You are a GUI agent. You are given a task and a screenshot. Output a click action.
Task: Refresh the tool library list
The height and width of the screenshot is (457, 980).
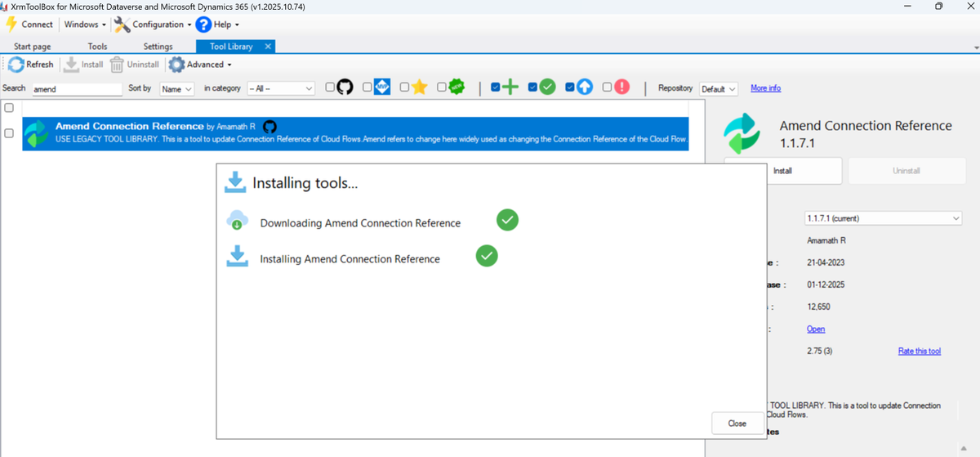point(31,65)
